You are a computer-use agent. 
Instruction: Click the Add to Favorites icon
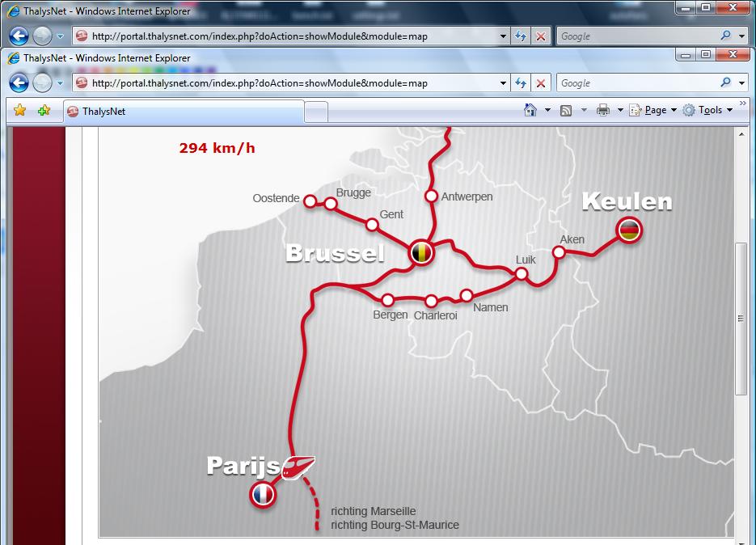(44, 111)
